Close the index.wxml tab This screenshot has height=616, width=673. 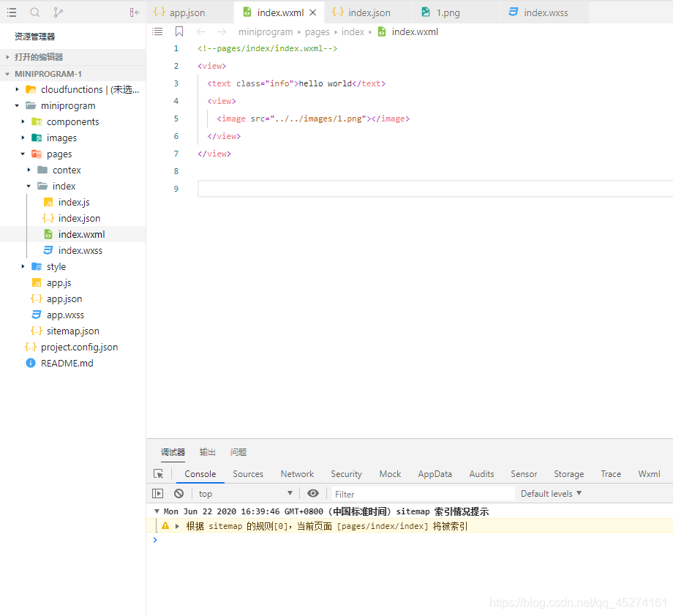[x=313, y=12]
